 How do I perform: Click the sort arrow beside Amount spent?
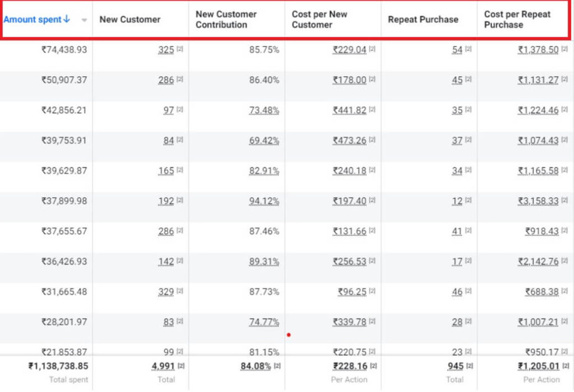point(67,19)
